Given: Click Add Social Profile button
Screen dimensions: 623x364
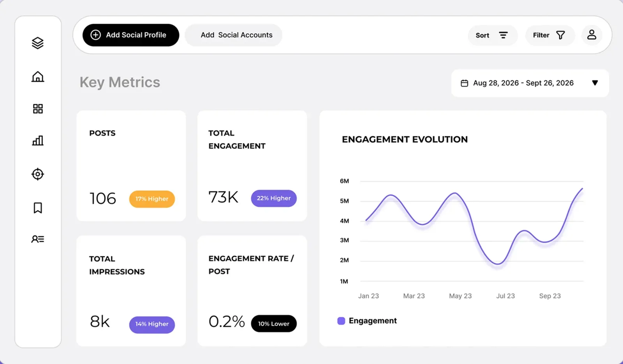Looking at the screenshot, I should (131, 35).
